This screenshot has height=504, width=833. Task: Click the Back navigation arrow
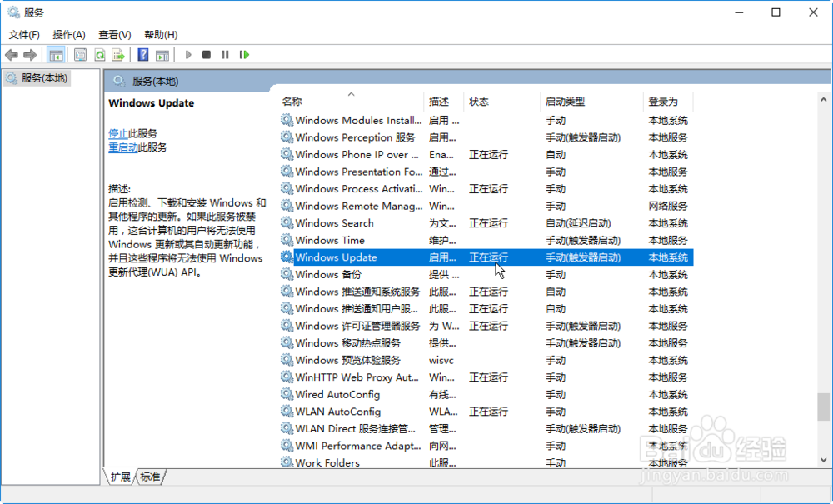pyautogui.click(x=12, y=54)
